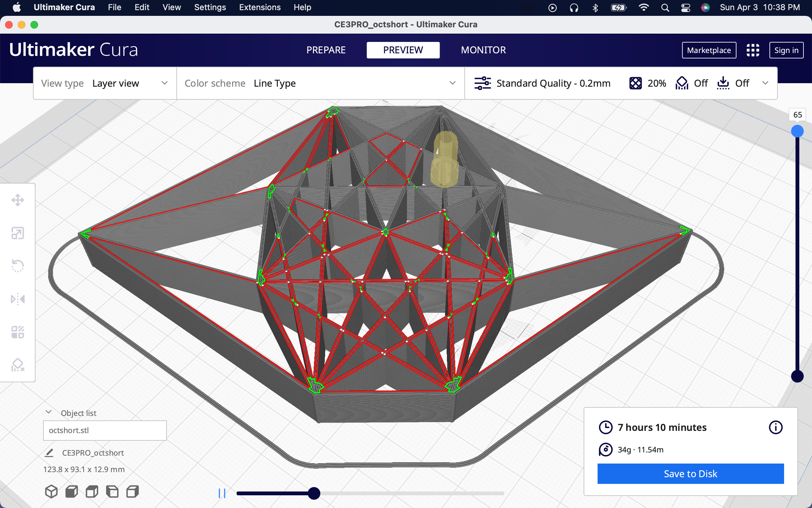Click the 123.8 x 93.1 x 12.9 mm dimensions
The height and width of the screenshot is (508, 812).
(84, 469)
